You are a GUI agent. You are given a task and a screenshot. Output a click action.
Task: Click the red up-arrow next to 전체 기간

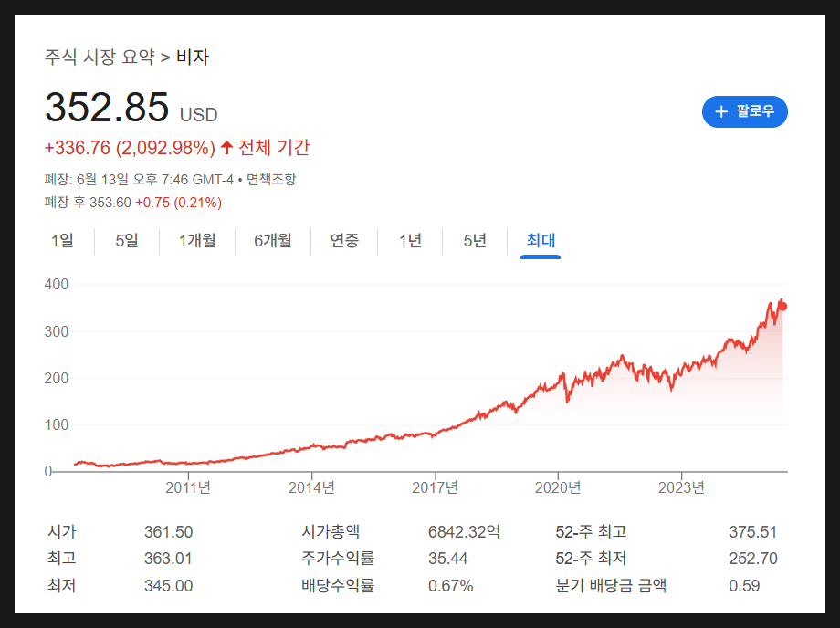point(226,147)
